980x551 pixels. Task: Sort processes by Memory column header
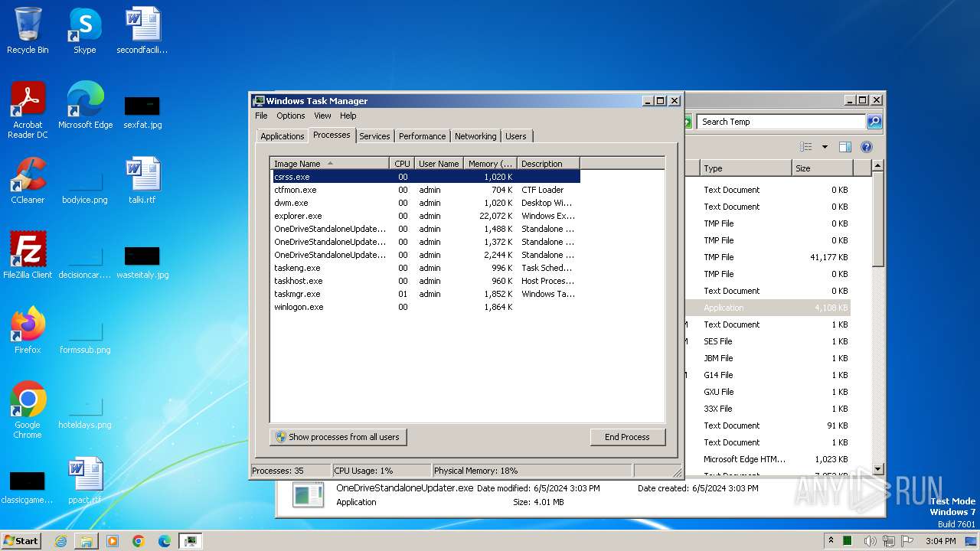491,164
